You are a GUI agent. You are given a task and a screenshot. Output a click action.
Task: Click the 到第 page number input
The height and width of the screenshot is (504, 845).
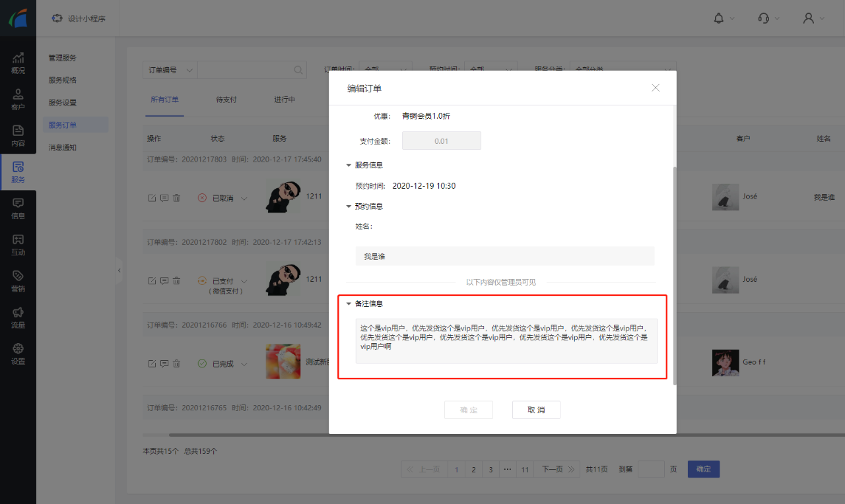tap(652, 469)
